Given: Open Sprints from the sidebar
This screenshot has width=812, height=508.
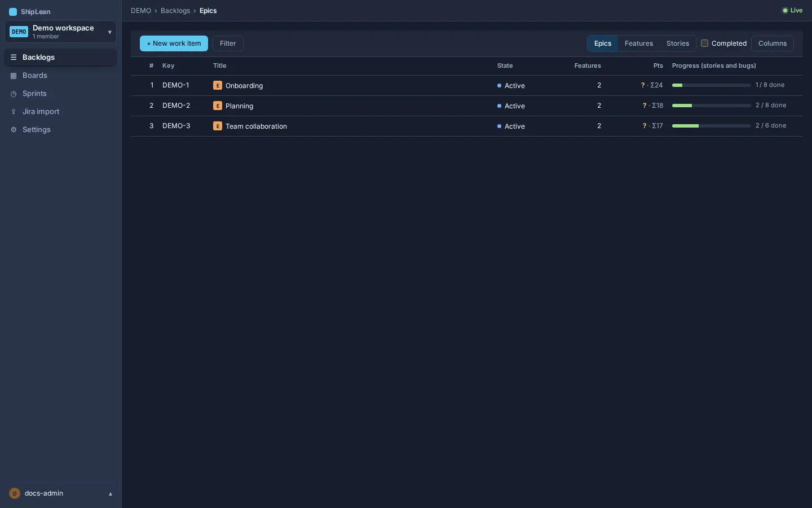Looking at the screenshot, I should click(61, 94).
